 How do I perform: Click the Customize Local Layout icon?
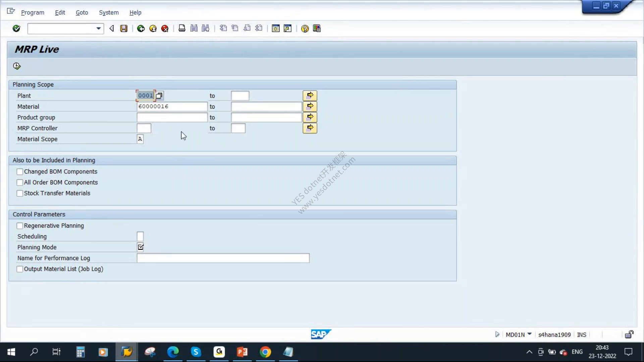coord(317,28)
